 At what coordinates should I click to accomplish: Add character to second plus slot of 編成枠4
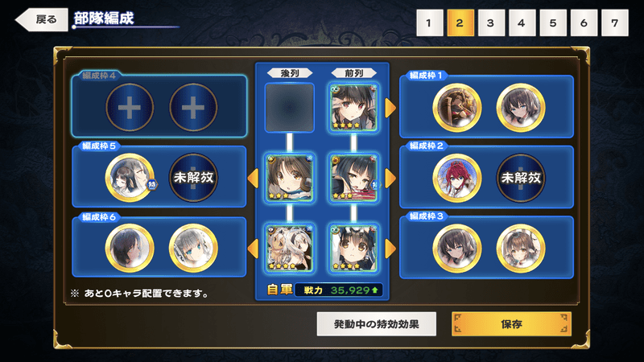tap(193, 108)
